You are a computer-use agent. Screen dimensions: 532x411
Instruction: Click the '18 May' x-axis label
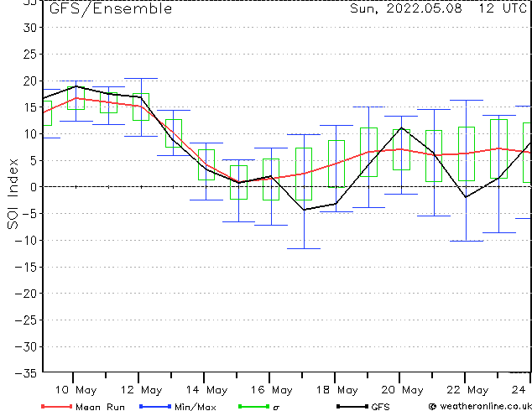coord(337,390)
